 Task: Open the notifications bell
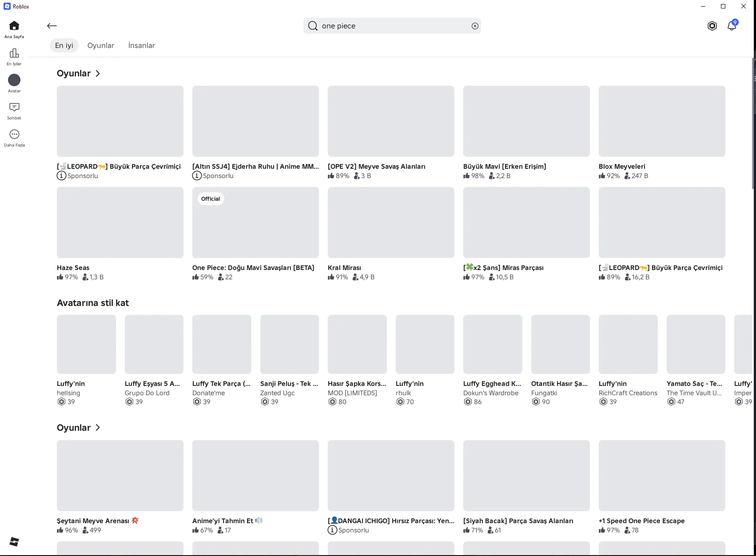(732, 26)
